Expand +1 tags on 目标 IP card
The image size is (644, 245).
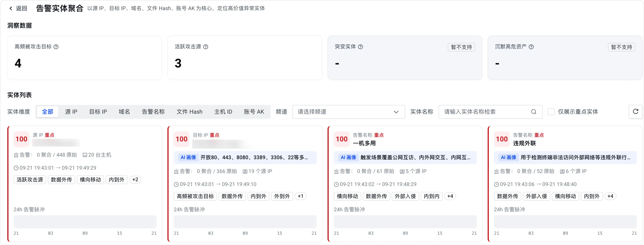[x=301, y=196]
